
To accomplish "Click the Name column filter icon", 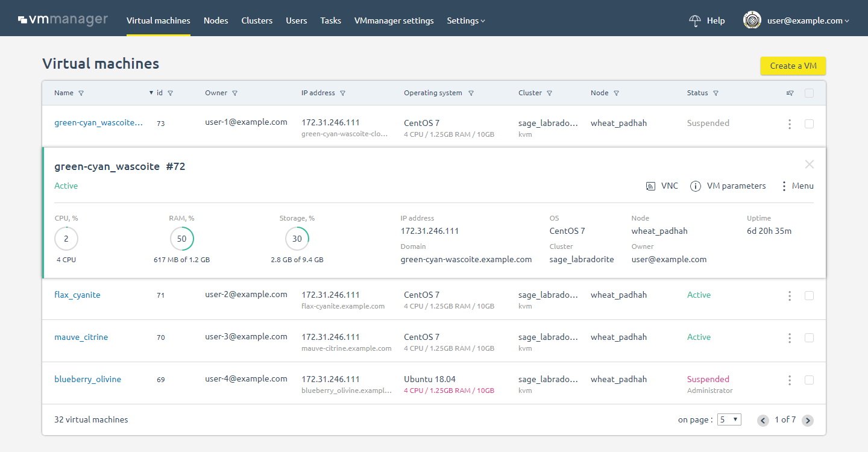I will pos(81,93).
